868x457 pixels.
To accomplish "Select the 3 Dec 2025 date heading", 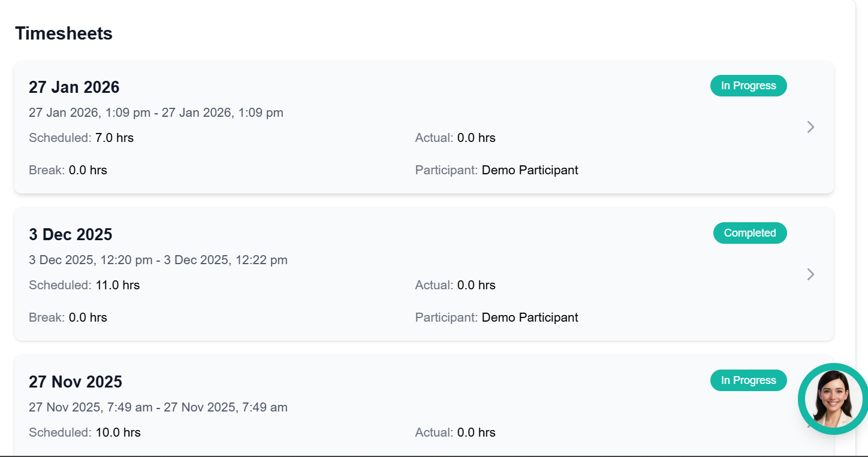I will tap(70, 234).
